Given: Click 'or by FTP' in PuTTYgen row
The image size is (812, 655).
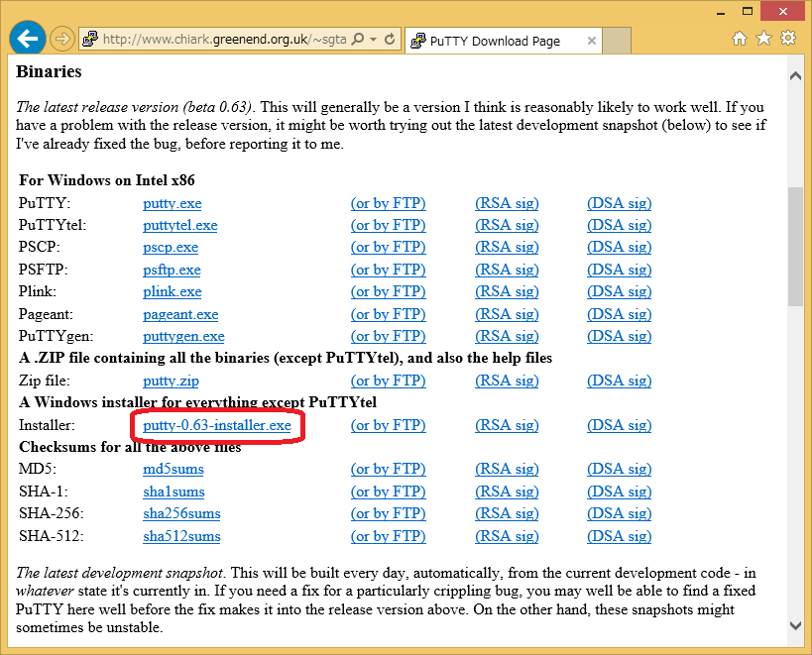Looking at the screenshot, I should point(389,336).
